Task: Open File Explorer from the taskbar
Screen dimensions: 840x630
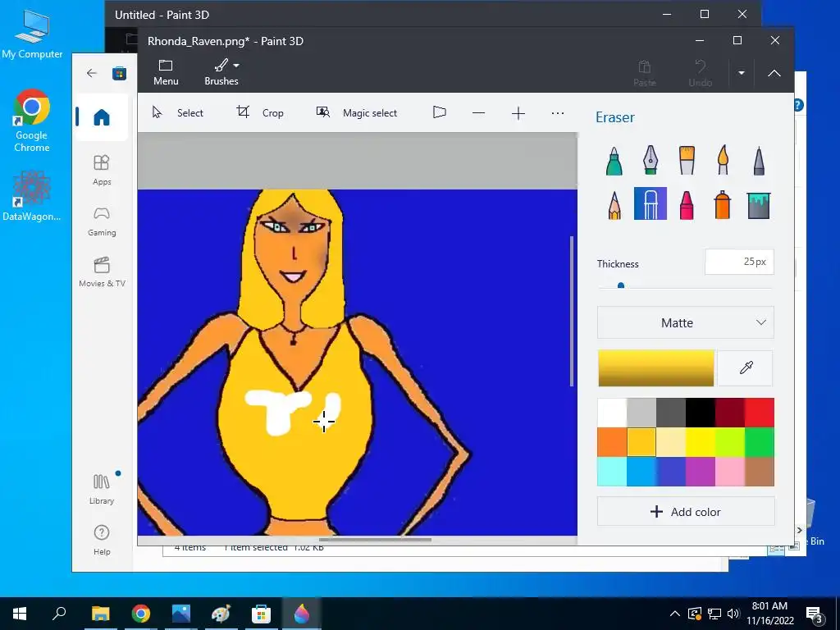Action: [x=100, y=614]
